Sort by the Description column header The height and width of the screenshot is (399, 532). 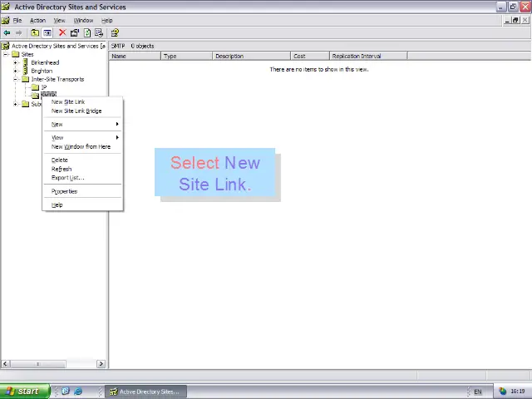click(251, 56)
